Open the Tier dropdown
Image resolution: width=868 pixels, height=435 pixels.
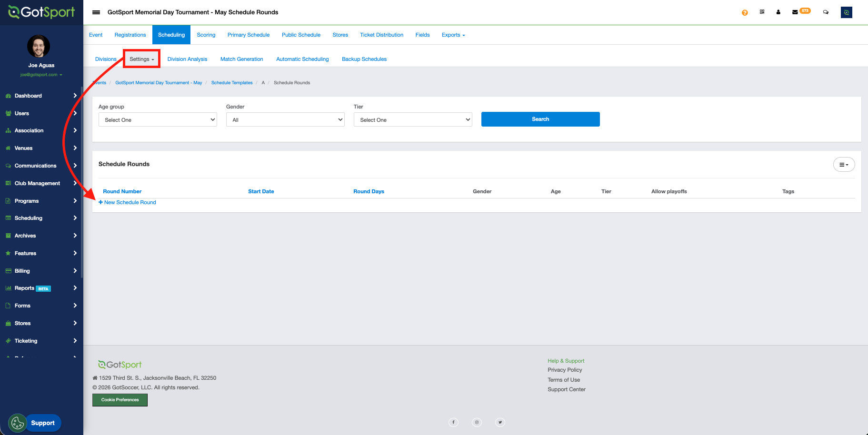click(x=413, y=120)
